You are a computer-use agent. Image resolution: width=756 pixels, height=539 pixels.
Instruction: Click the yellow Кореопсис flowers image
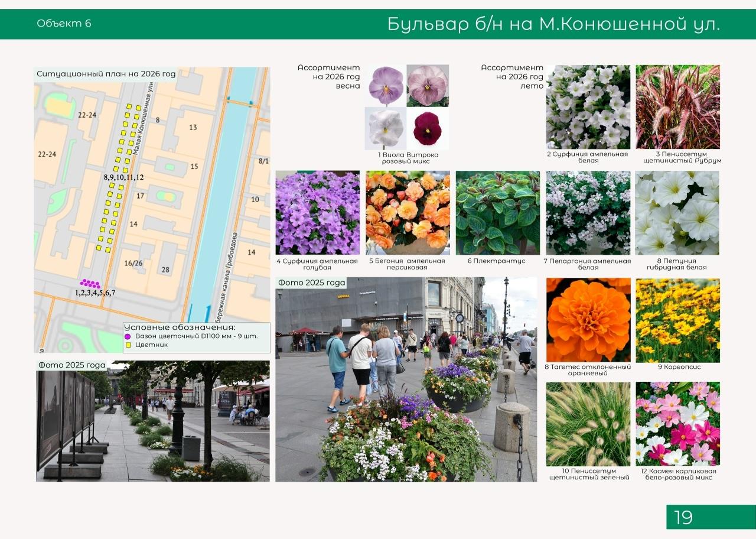point(677,320)
